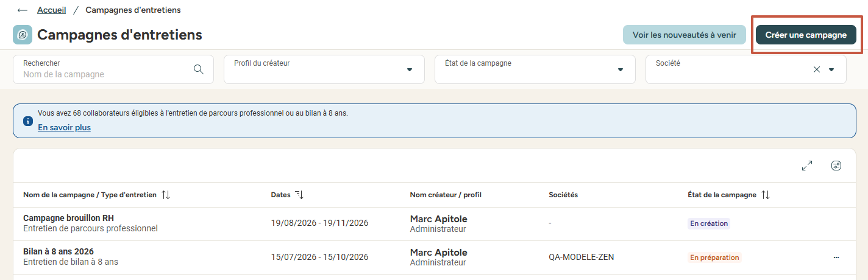Expand the Société dropdown arrow
Viewport: 868px width, 280px height.
[x=831, y=69]
